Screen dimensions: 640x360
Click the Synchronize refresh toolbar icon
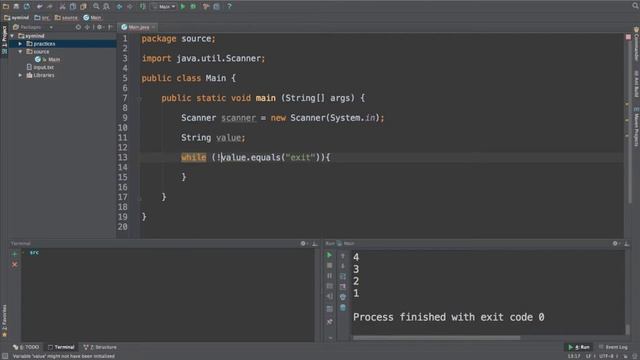(x=27, y=7)
